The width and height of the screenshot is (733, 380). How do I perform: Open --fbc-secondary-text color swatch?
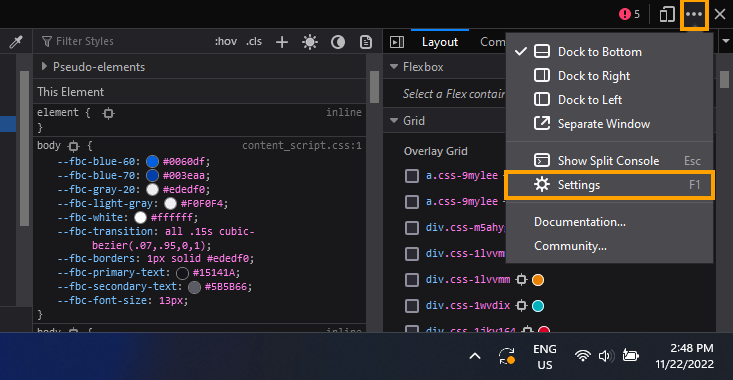(194, 287)
